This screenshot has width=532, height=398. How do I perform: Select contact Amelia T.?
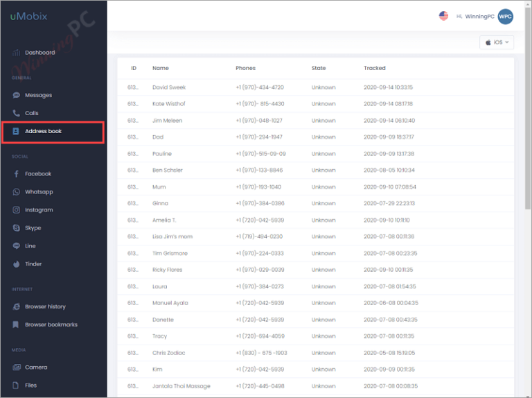(x=164, y=220)
